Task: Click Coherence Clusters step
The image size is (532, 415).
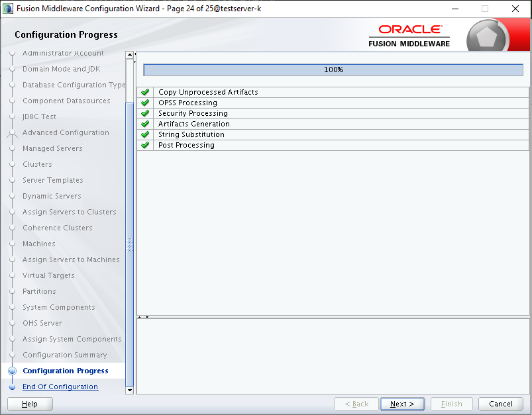Action: pos(58,228)
